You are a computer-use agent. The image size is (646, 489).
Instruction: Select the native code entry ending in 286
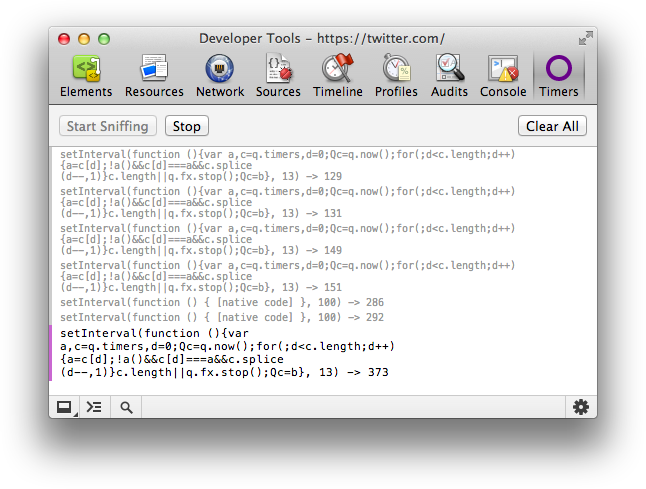222,302
